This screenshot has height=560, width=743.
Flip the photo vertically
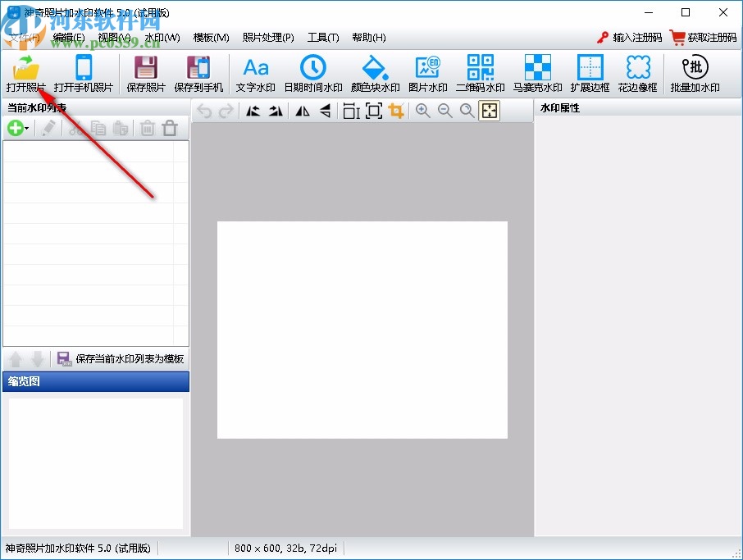(325, 111)
